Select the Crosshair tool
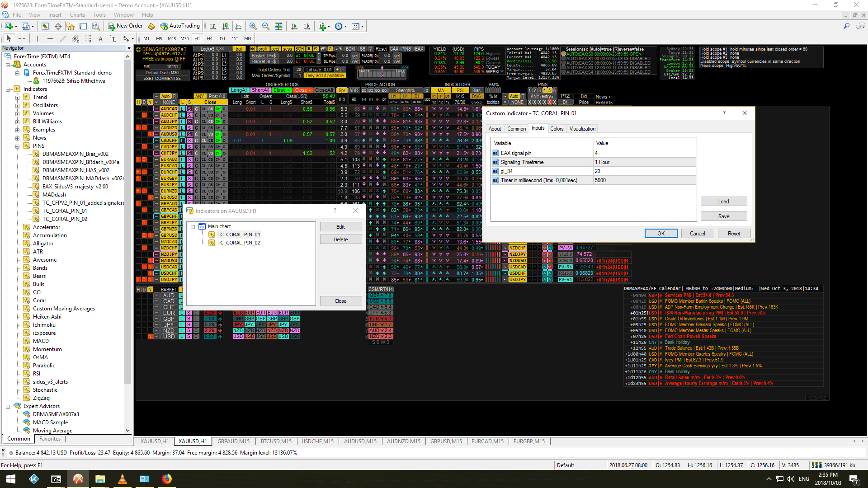This screenshot has height=488, width=868. click(x=22, y=39)
